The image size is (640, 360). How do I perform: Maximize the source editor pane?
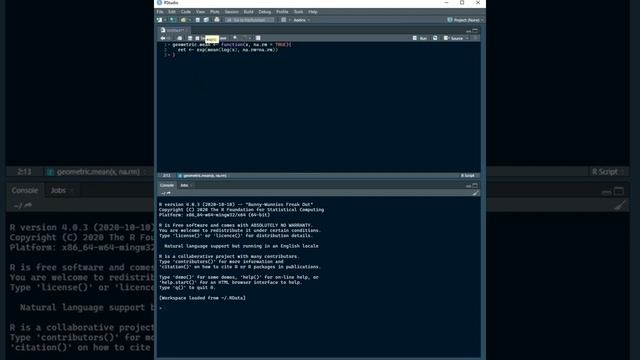point(475,31)
